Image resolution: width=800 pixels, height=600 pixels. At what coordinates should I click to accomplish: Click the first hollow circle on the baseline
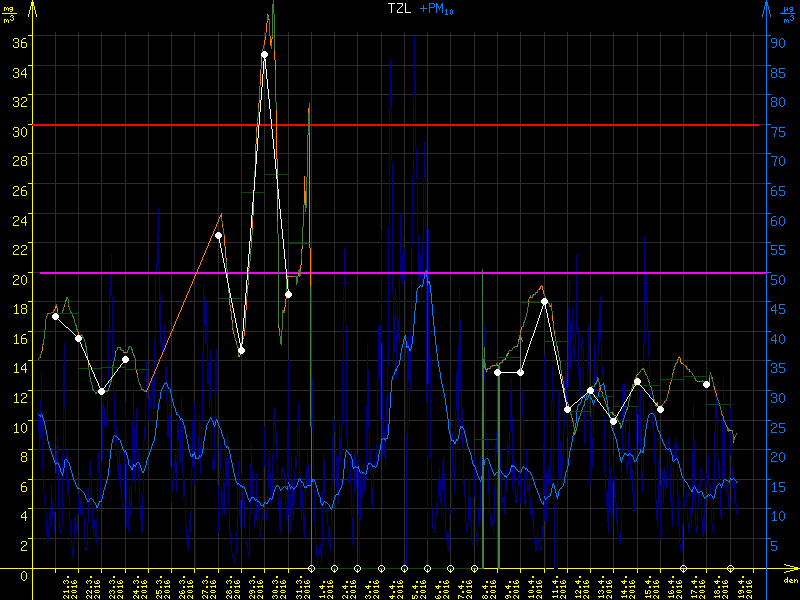[x=311, y=568]
